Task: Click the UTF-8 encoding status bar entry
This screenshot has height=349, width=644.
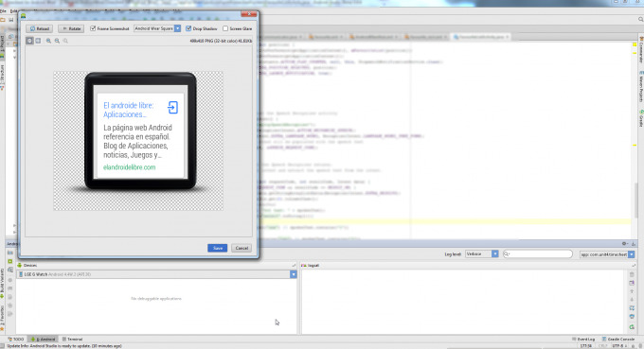Action: (618, 346)
